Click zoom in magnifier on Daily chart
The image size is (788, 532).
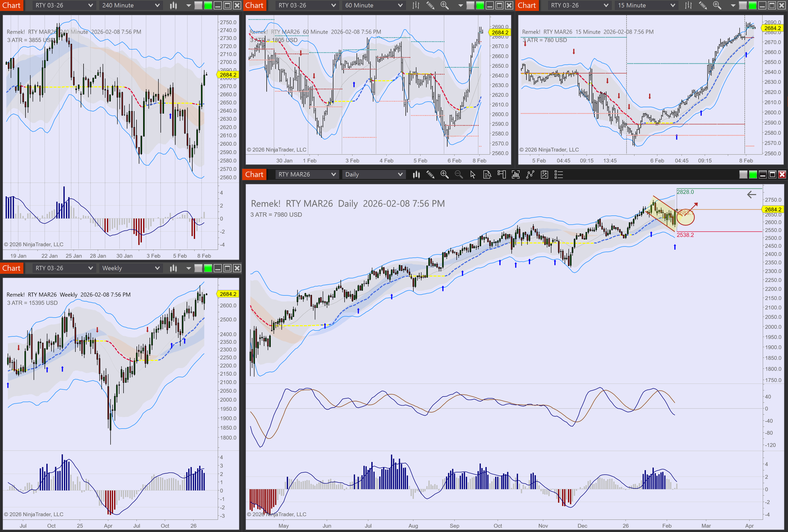click(x=444, y=175)
